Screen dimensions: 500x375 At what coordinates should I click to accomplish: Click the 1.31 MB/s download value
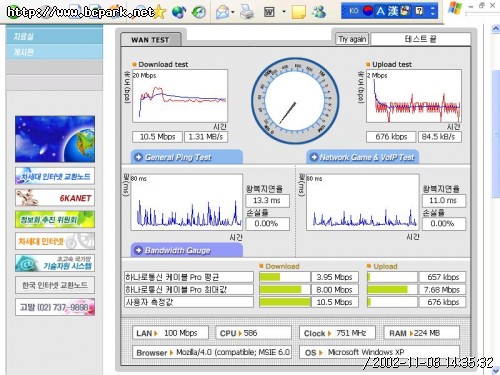pos(206,137)
